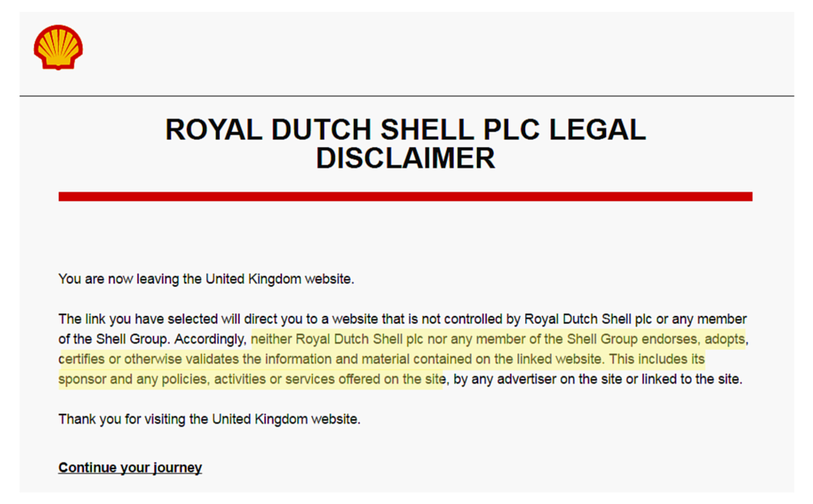This screenshot has height=504, width=813.
Task: Click highlighted text neither Royal Dutch Shell plc
Action: 337,339
